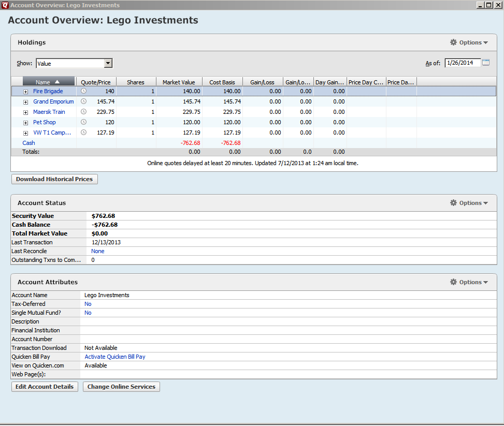Click the Lego Investments account name value

tap(107, 295)
